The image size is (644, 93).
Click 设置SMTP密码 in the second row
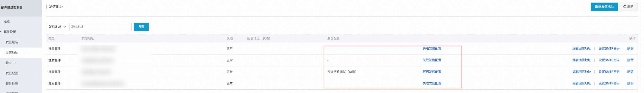coord(609,60)
